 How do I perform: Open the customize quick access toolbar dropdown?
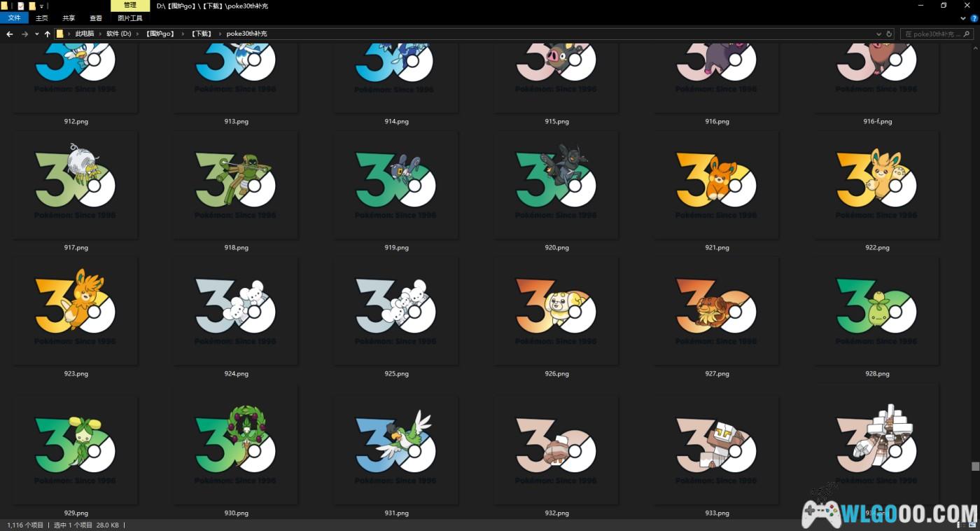(42, 6)
